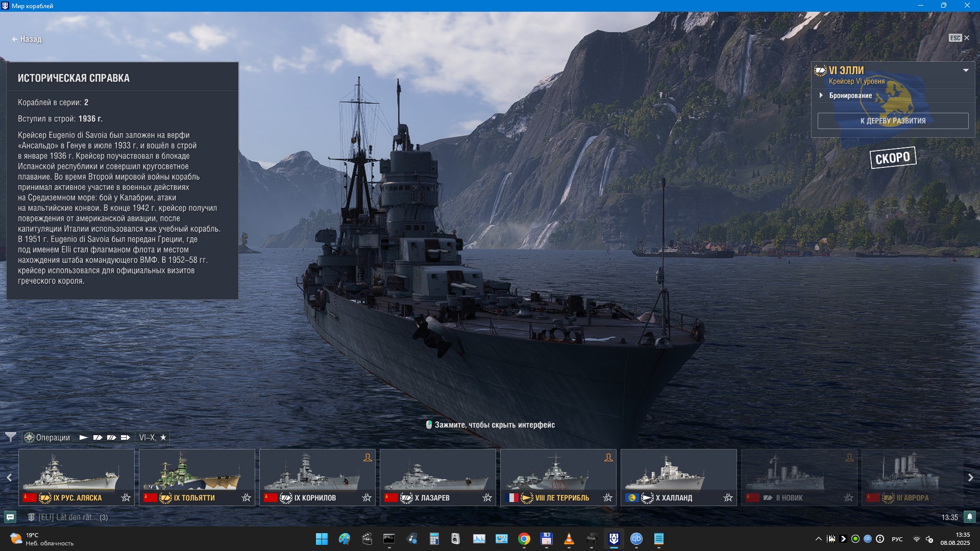Open Google Chrome in the taskbar
Screen dimensions: 980x551
click(524, 539)
